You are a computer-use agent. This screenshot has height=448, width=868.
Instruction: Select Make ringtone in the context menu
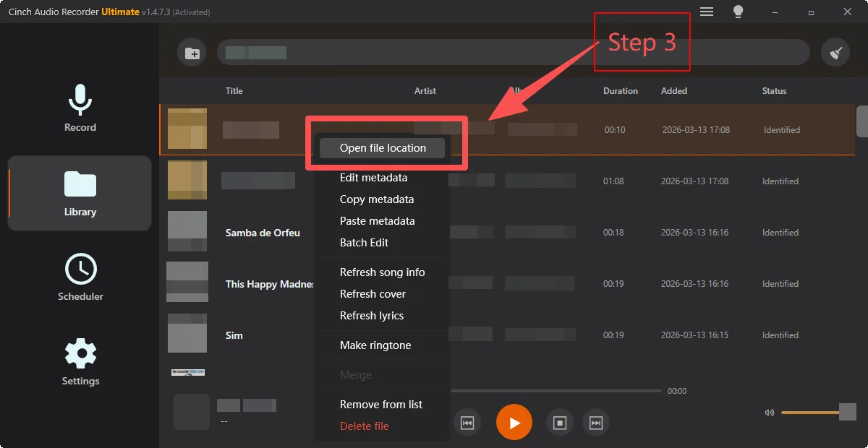[x=375, y=345]
